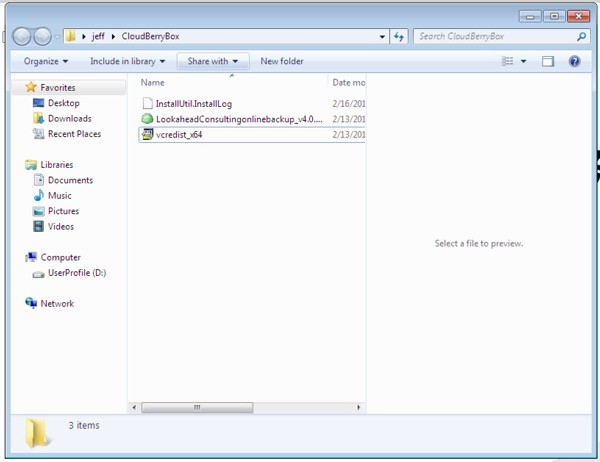This screenshot has height=462, width=600.
Task: Open the Videos library
Action: point(61,226)
